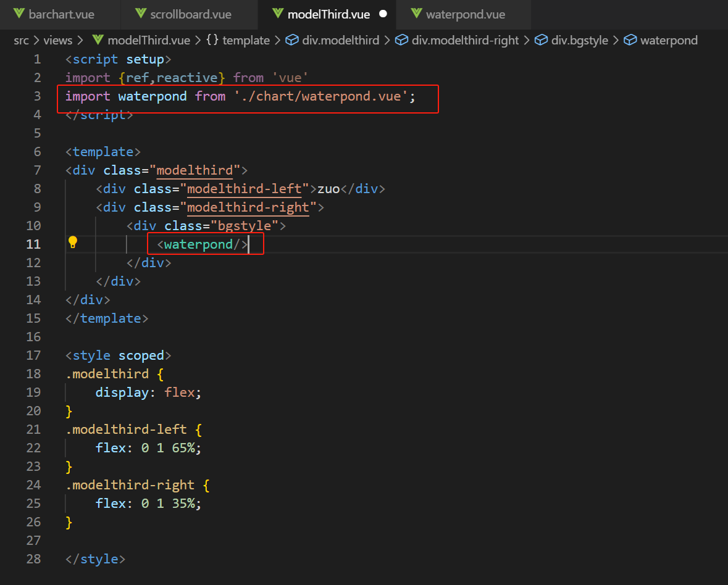Select the modelThird.vue tab
Screen dimensions: 728x585
coord(327,14)
